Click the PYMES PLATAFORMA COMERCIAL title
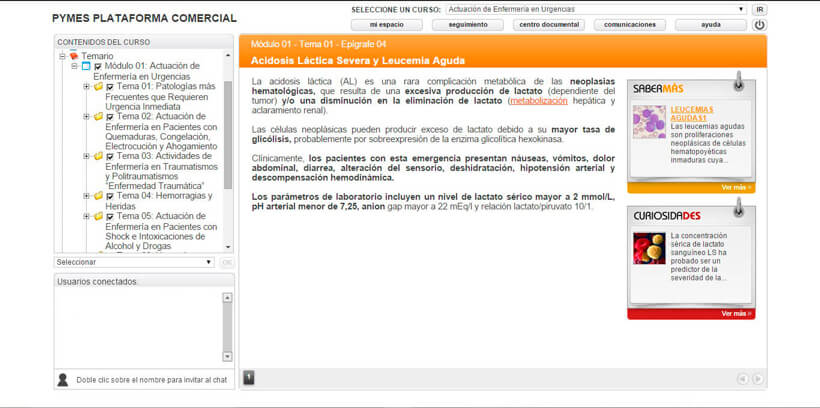This screenshot has width=820, height=408. [x=144, y=18]
